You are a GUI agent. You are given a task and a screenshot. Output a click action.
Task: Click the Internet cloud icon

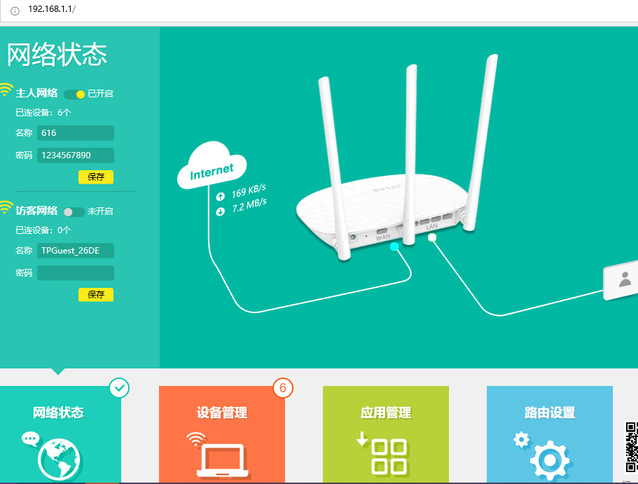tap(212, 166)
